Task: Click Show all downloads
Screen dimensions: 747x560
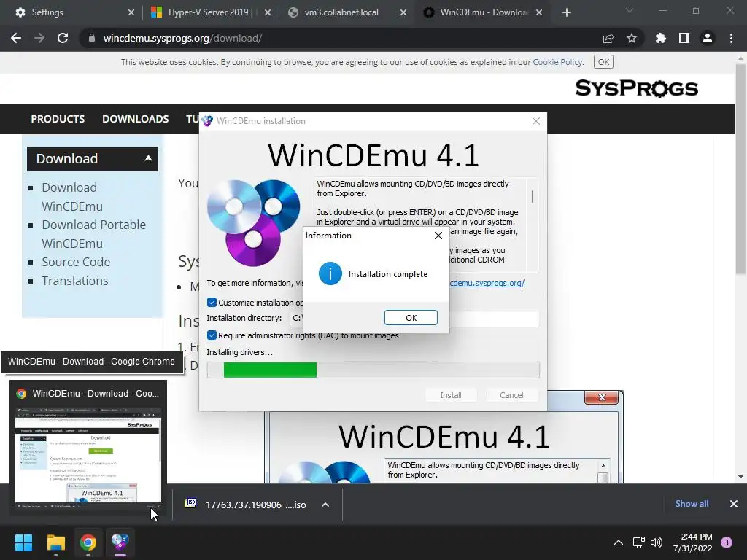Action: (692, 504)
